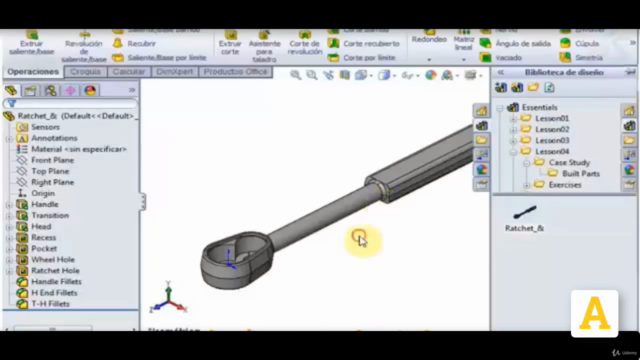Collapse the Biblioteca de diseño panel
Viewport: 640px width, 360px height.
tap(501, 72)
